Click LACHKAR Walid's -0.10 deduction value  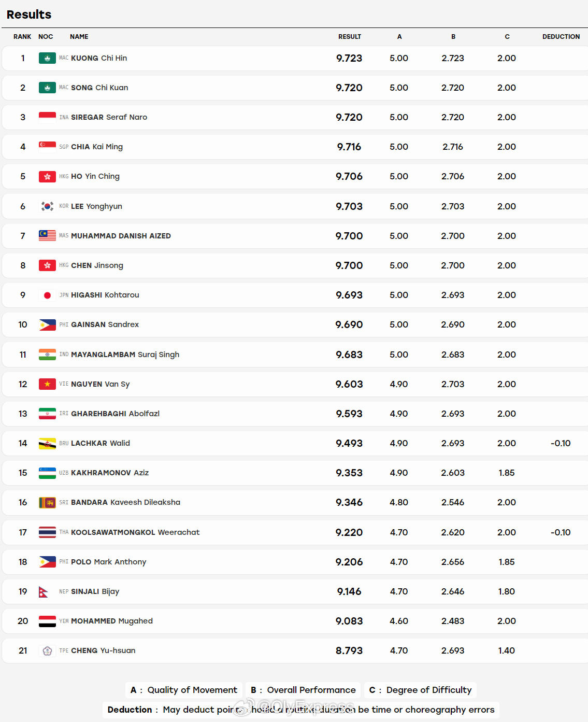pos(561,443)
